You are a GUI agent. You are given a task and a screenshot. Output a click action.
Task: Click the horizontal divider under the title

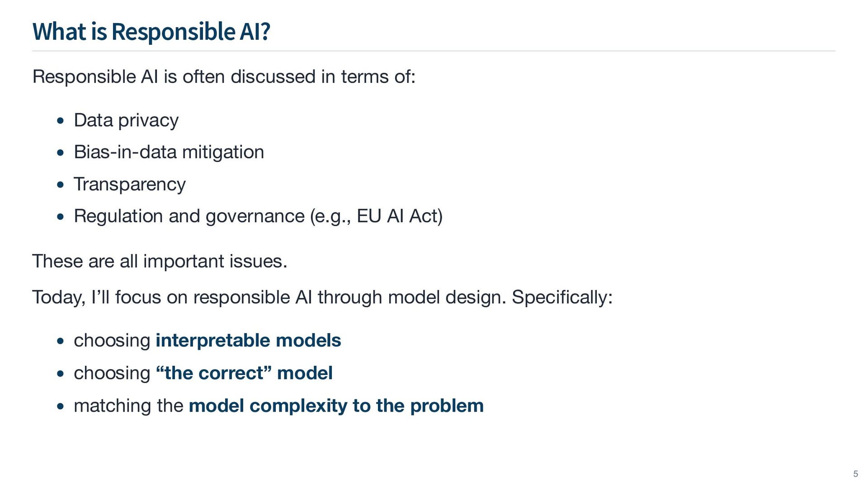click(x=433, y=51)
